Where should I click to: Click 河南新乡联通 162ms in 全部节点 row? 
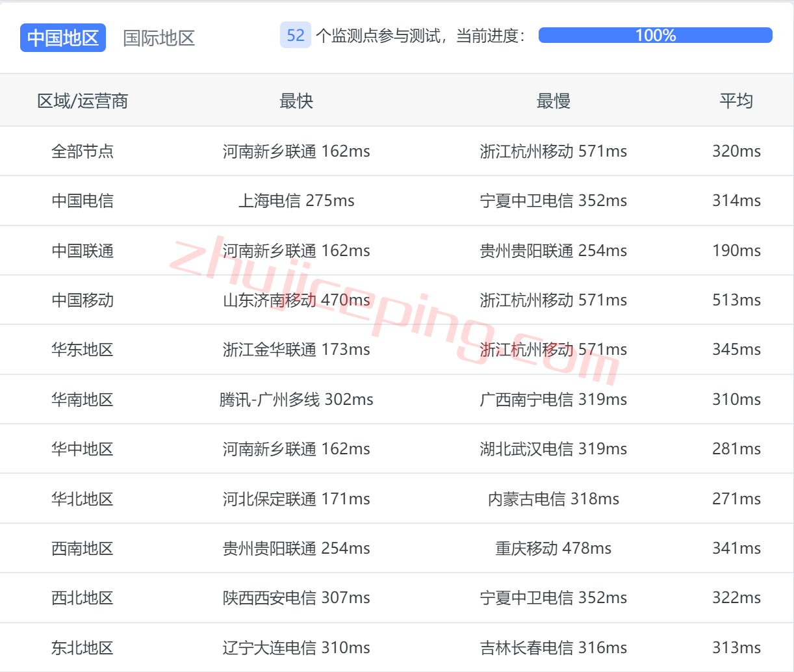(x=296, y=151)
